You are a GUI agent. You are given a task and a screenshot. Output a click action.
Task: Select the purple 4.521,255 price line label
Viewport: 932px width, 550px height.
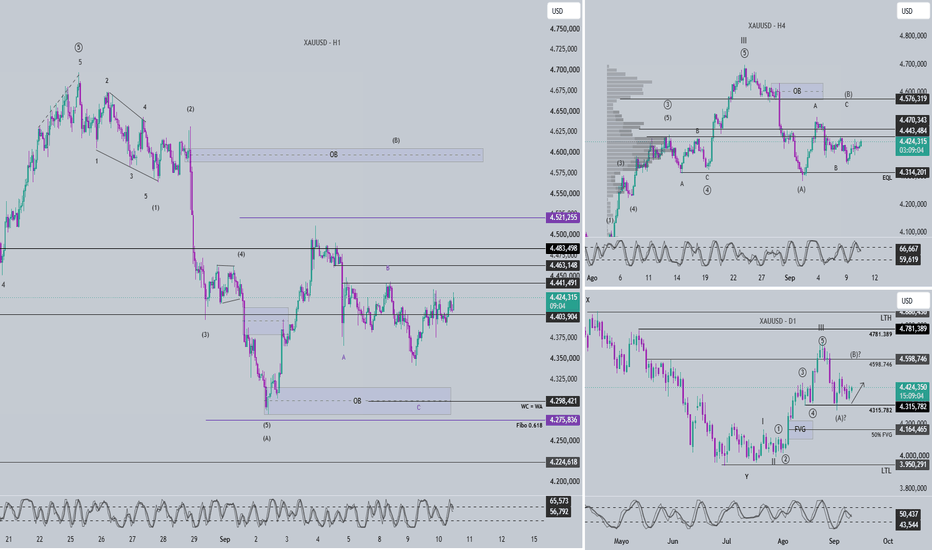(x=562, y=218)
